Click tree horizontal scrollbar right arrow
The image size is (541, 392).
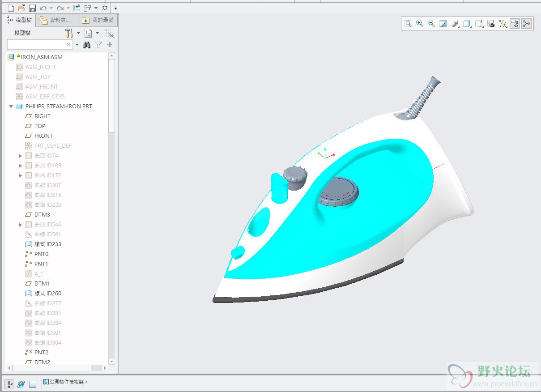[x=105, y=368]
